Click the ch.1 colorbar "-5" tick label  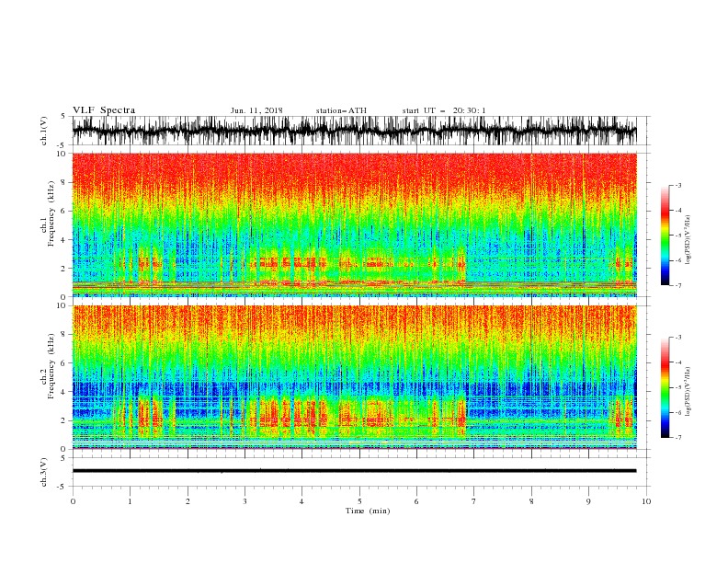(678, 236)
